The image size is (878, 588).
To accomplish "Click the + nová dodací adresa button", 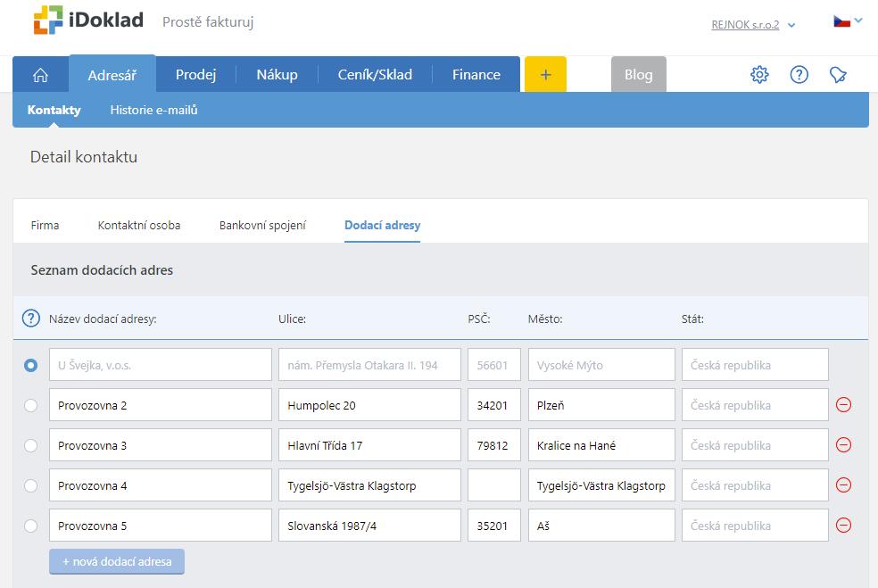I will (x=117, y=561).
